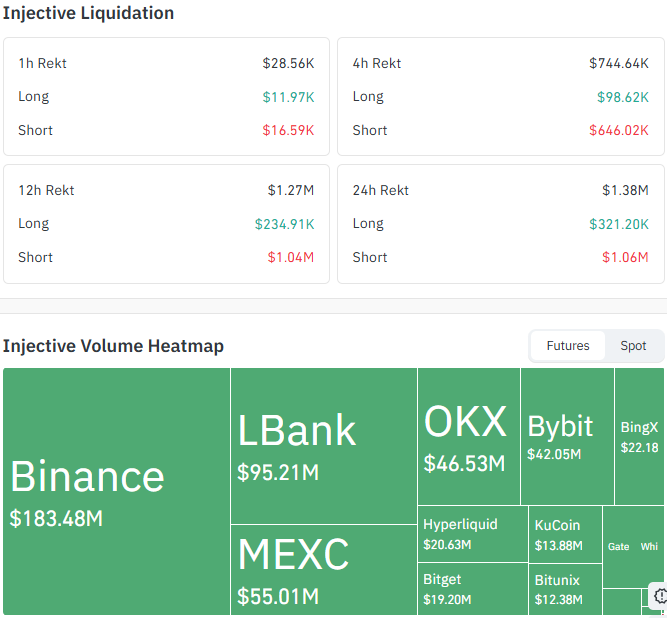
Task: Click the 12h Long value $234.91K
Action: tap(284, 224)
